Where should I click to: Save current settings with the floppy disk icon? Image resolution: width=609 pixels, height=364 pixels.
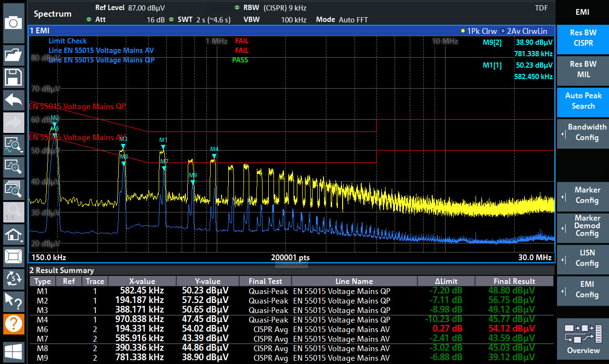coord(13,77)
